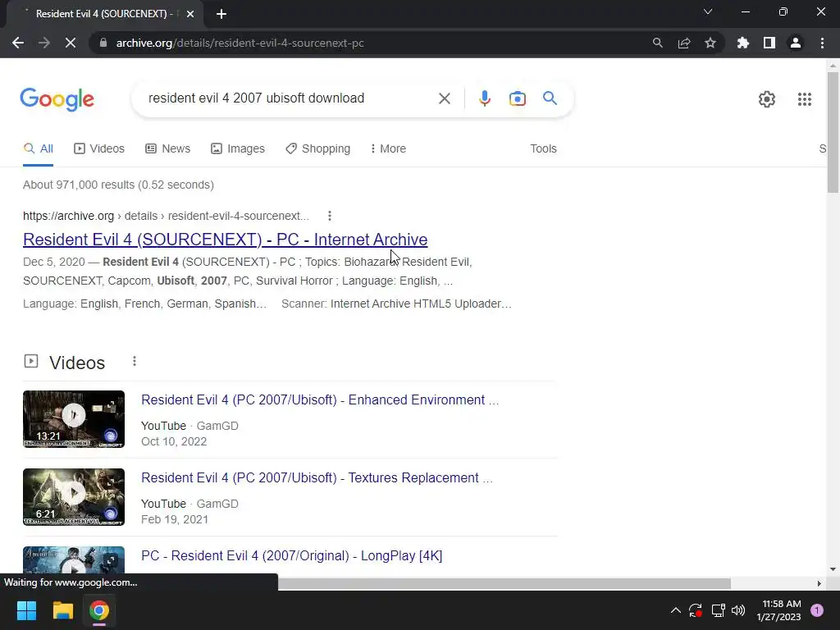Image resolution: width=840 pixels, height=630 pixels.
Task: Open the Google apps grid
Action: [x=804, y=99]
